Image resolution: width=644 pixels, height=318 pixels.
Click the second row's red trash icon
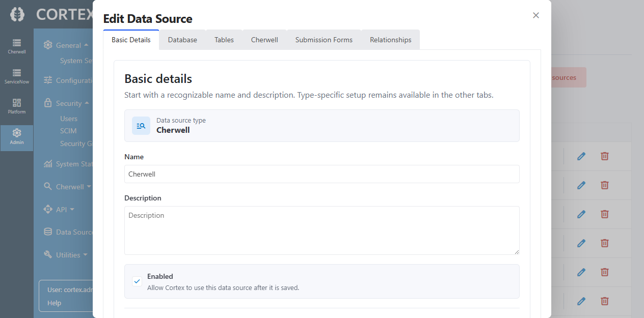click(x=605, y=185)
